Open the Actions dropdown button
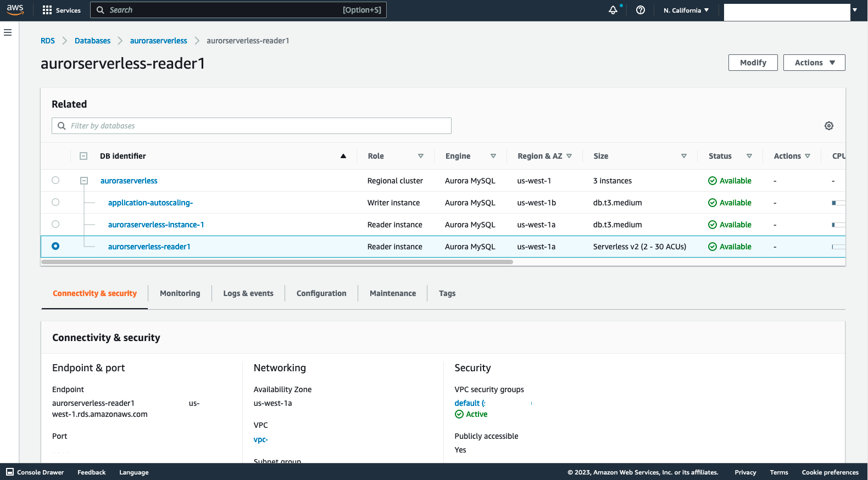Screen dimensions: 868x480 [x=814, y=63]
